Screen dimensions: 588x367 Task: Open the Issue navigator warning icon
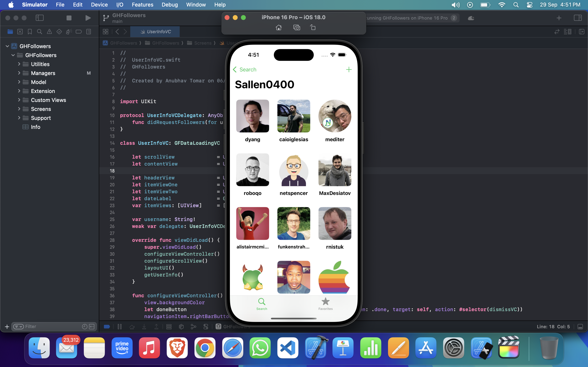[49, 32]
